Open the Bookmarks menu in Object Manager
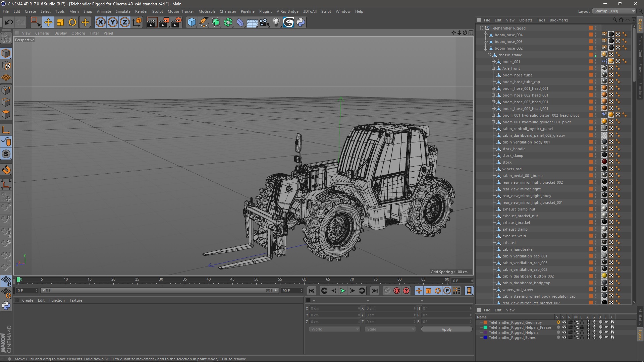 [x=559, y=20]
